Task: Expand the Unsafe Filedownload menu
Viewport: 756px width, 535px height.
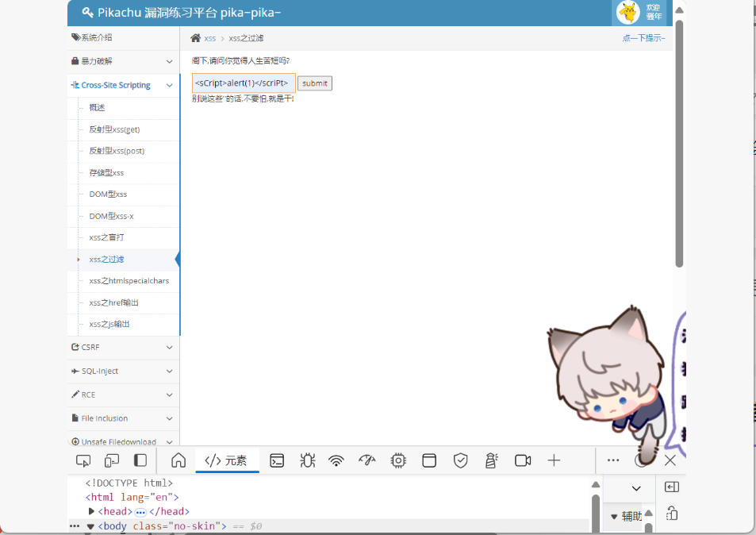Action: [x=124, y=441]
